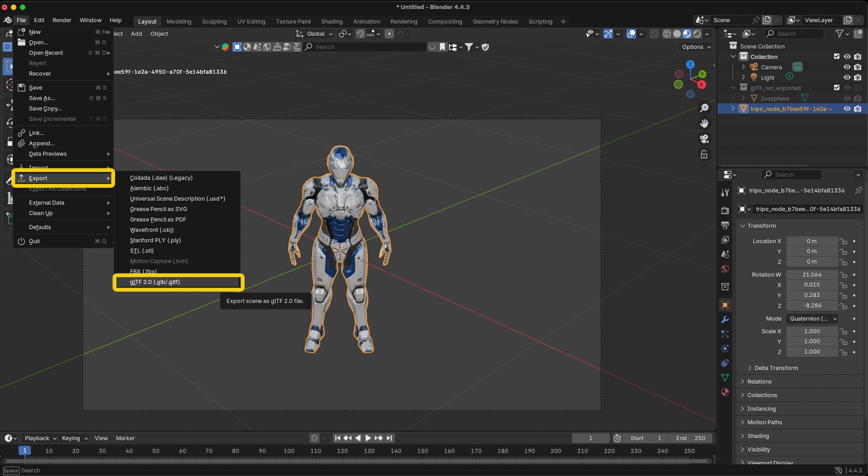Screen dimensions: 868x476
Task: Uncheck the Collection exclude checkbox
Action: (837, 57)
